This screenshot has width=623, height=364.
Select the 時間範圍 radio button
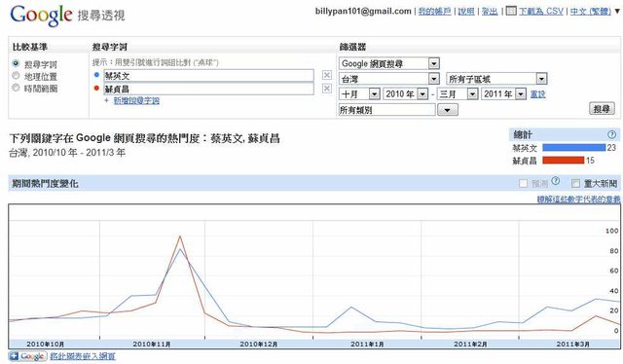click(16, 88)
